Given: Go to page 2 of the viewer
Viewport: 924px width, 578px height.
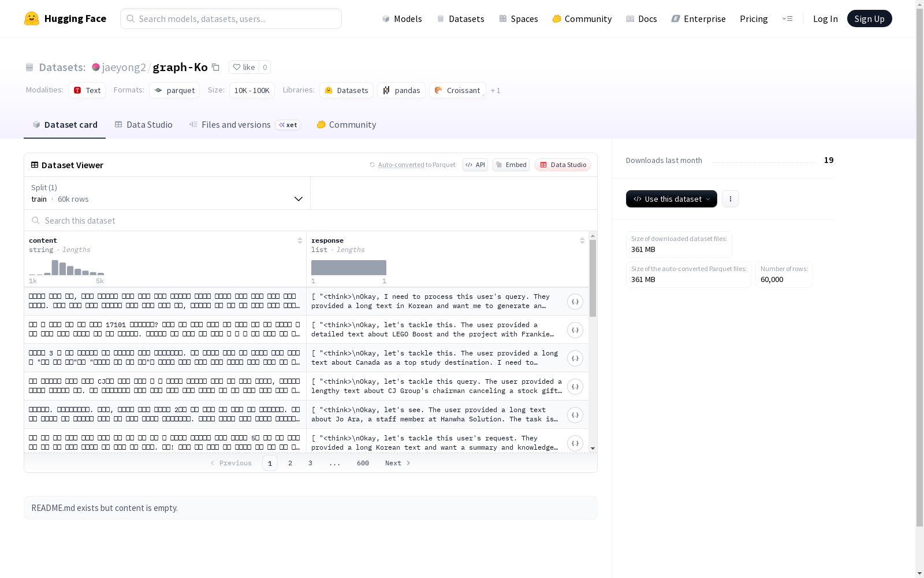Looking at the screenshot, I should [x=290, y=463].
